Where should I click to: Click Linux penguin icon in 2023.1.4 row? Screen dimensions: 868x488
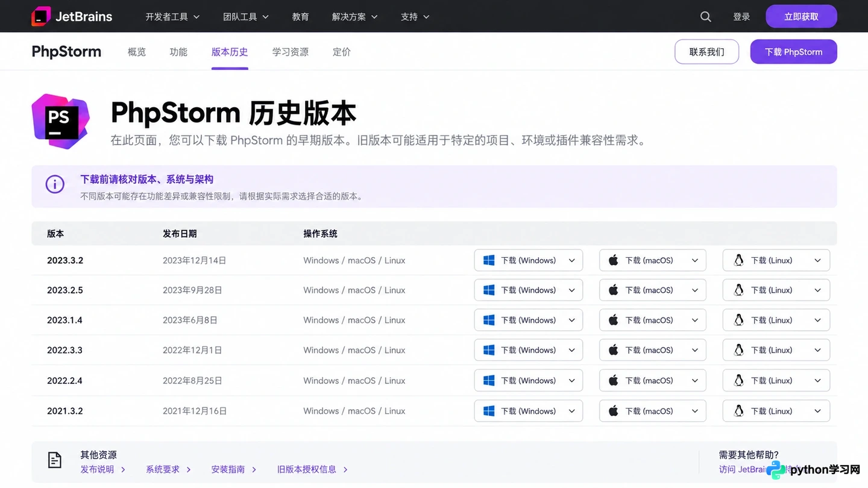click(x=738, y=320)
